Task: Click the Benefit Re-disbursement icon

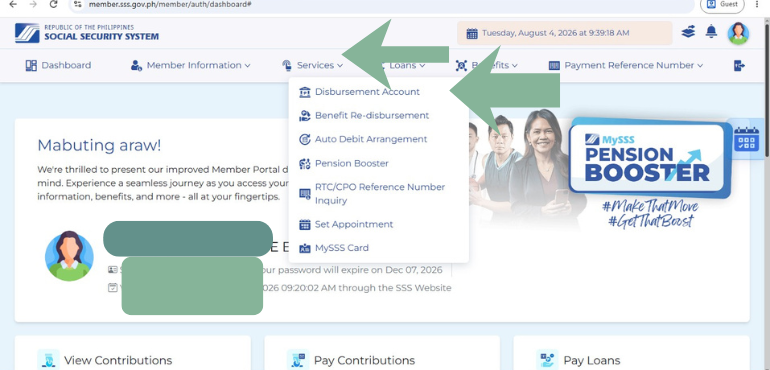Action: point(305,116)
